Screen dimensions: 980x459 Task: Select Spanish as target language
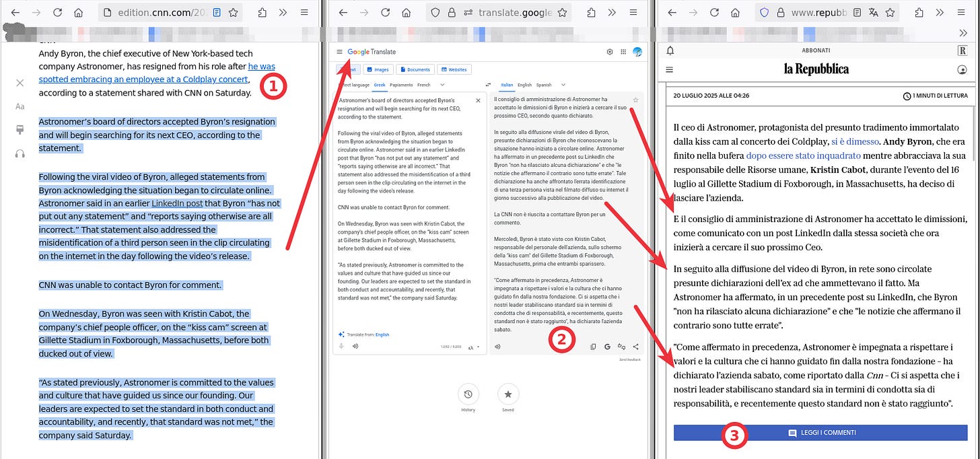[544, 85]
